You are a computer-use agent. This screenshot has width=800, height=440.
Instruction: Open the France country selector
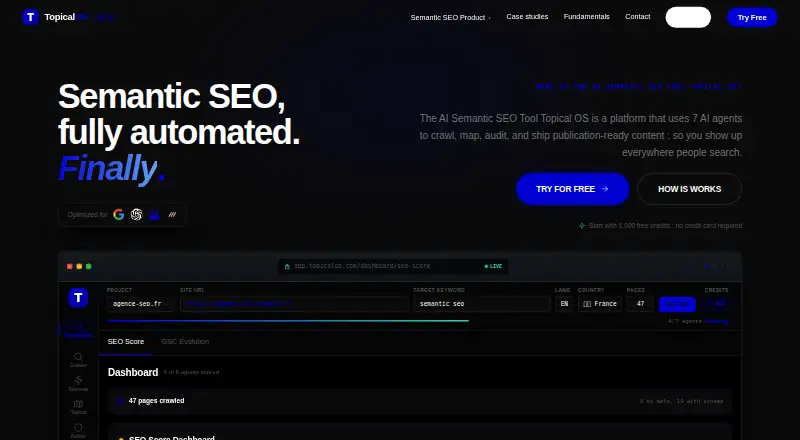(x=599, y=304)
